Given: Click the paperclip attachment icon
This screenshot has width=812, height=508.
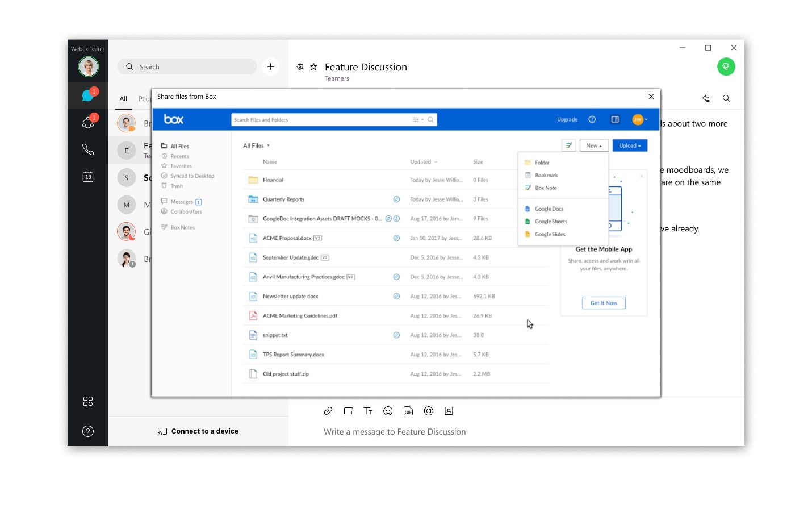Looking at the screenshot, I should (x=328, y=411).
